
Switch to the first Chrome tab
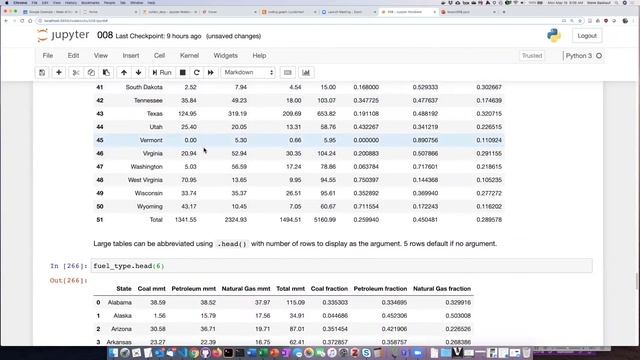pos(51,12)
